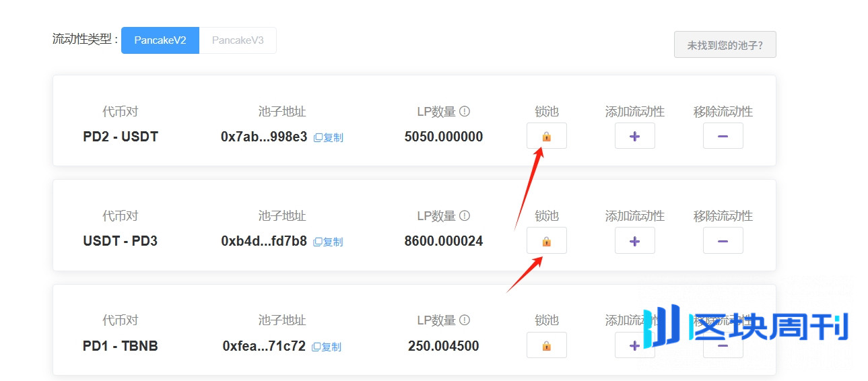
Task: Lock the USDT - PD3 pool
Action: coord(546,240)
